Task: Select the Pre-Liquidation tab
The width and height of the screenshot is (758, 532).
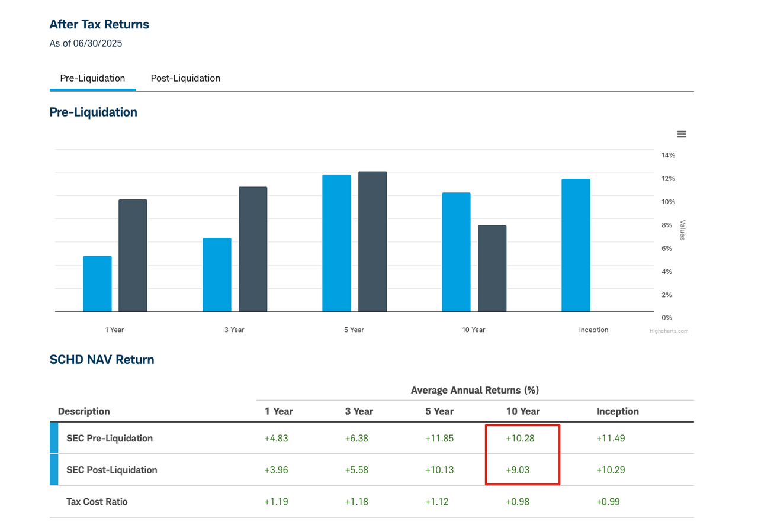Action: pos(92,78)
